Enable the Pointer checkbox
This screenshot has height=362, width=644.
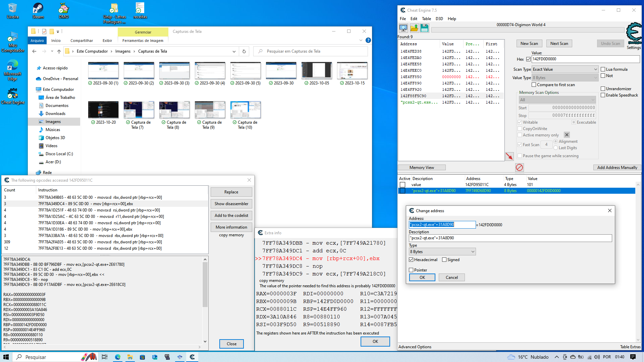point(411,270)
